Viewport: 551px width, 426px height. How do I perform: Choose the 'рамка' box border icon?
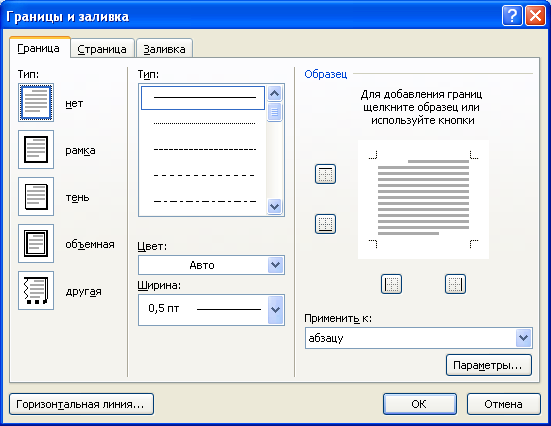tap(36, 150)
